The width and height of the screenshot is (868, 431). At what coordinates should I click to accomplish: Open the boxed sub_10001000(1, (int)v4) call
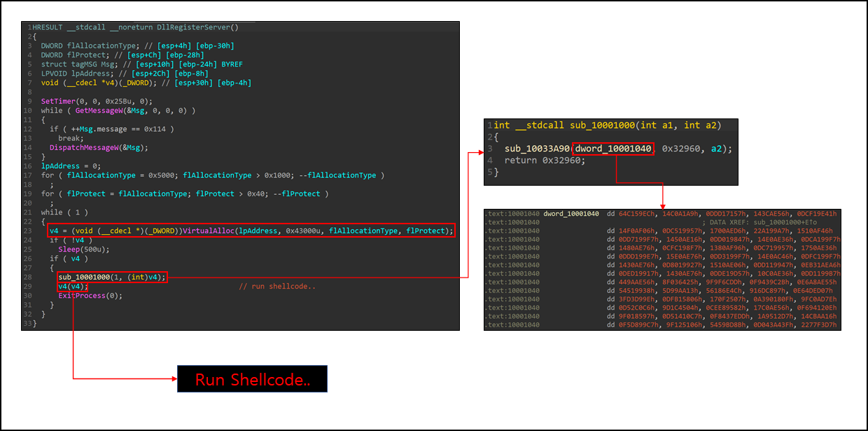[112, 277]
